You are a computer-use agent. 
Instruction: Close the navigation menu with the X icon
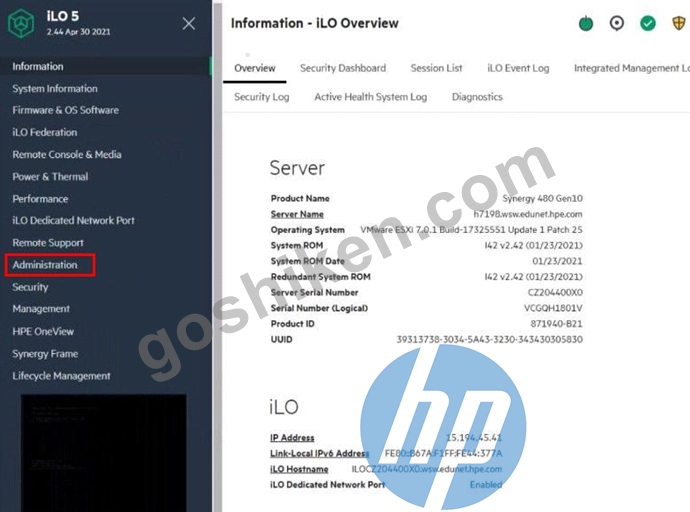click(189, 23)
